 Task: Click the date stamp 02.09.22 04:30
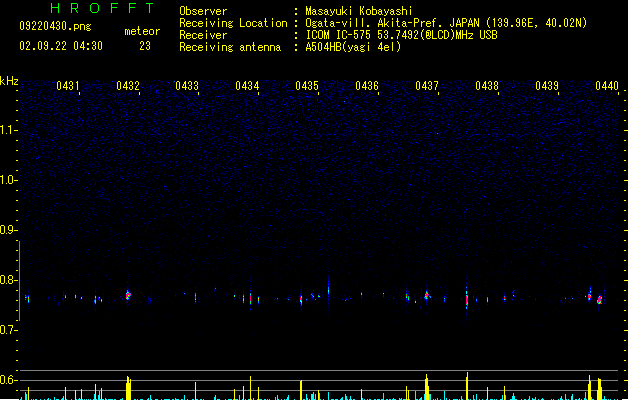(x=61, y=46)
